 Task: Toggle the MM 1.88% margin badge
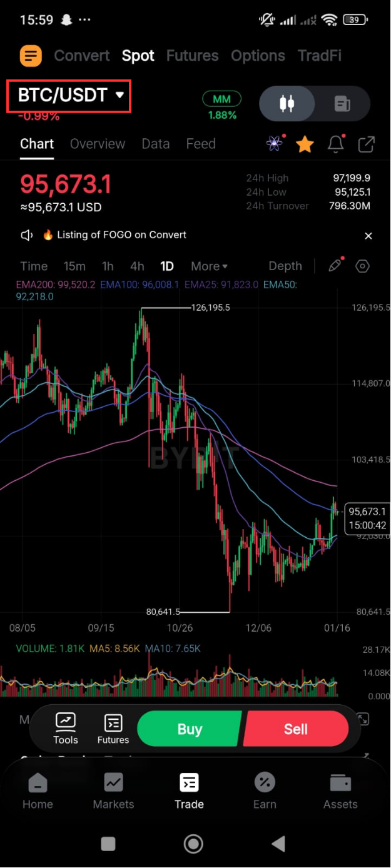(221, 106)
